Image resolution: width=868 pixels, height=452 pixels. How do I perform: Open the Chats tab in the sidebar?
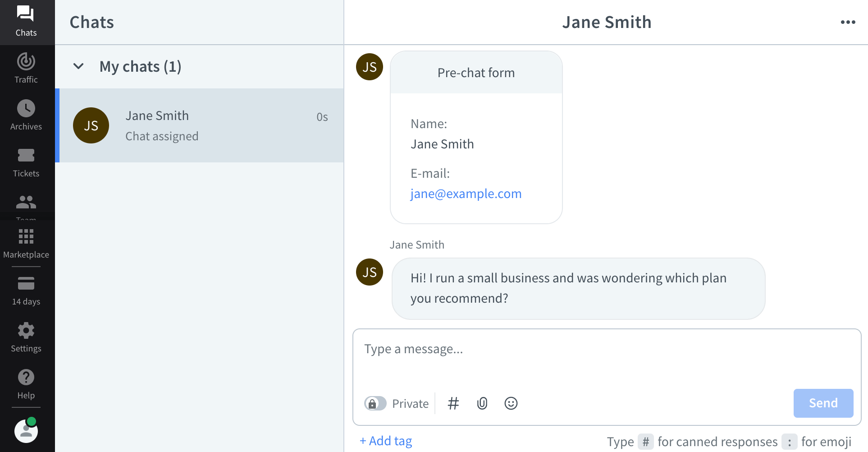click(26, 22)
